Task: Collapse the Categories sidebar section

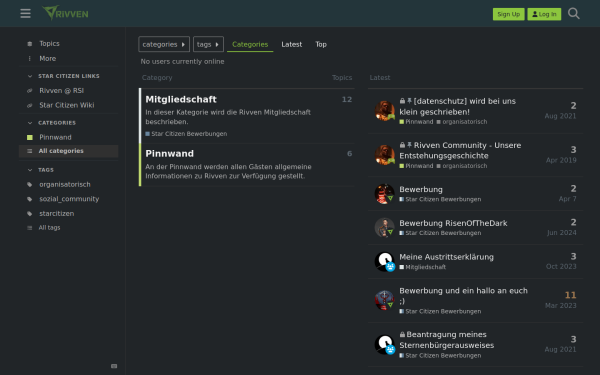Action: click(30, 123)
